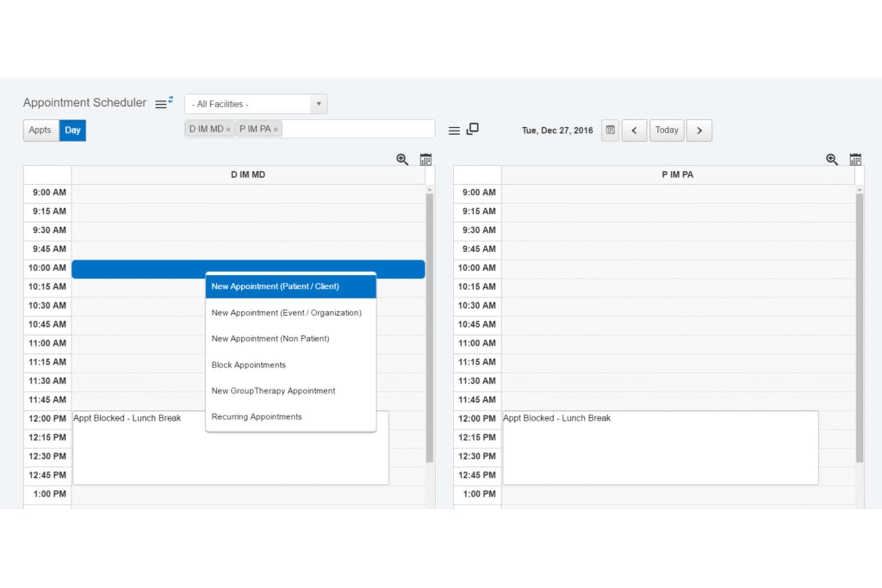This screenshot has width=882, height=588.
Task: Remove the D IM MD provider tag
Action: 228,129
